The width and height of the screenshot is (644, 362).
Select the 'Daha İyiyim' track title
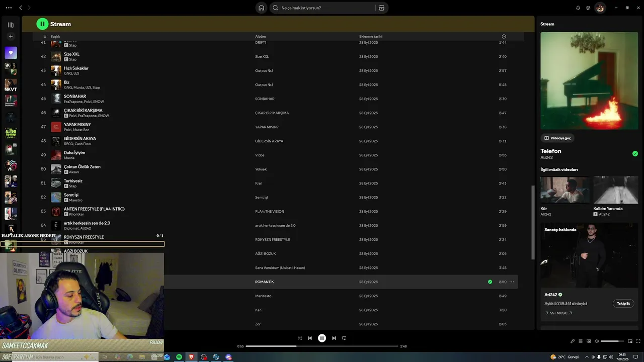tap(74, 153)
